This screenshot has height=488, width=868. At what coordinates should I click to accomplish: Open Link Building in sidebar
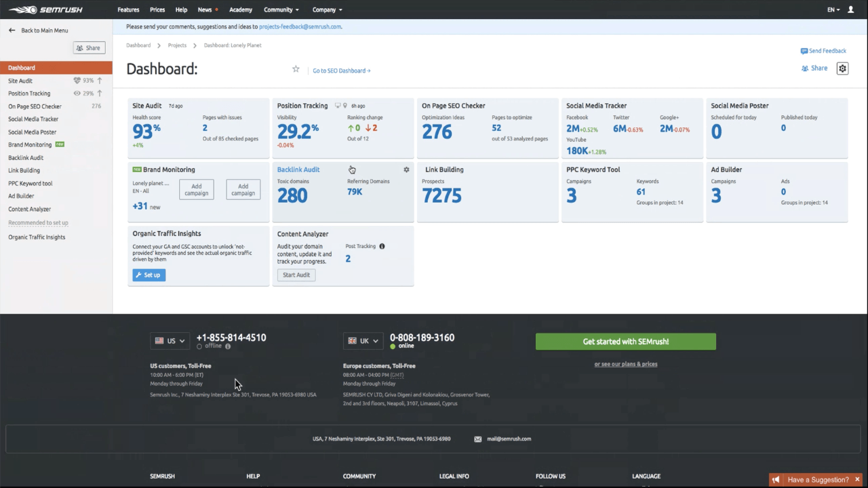24,171
